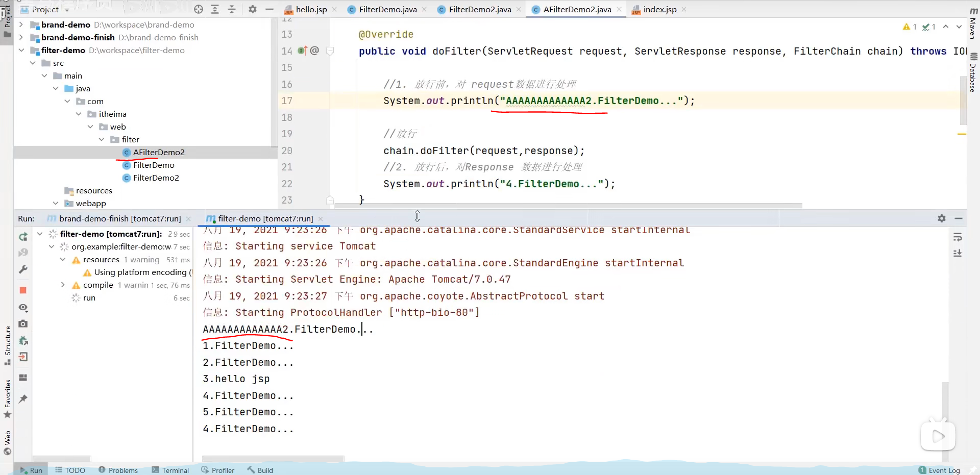Expand the compile node in Run tree
This screenshot has height=475, width=980.
point(63,285)
